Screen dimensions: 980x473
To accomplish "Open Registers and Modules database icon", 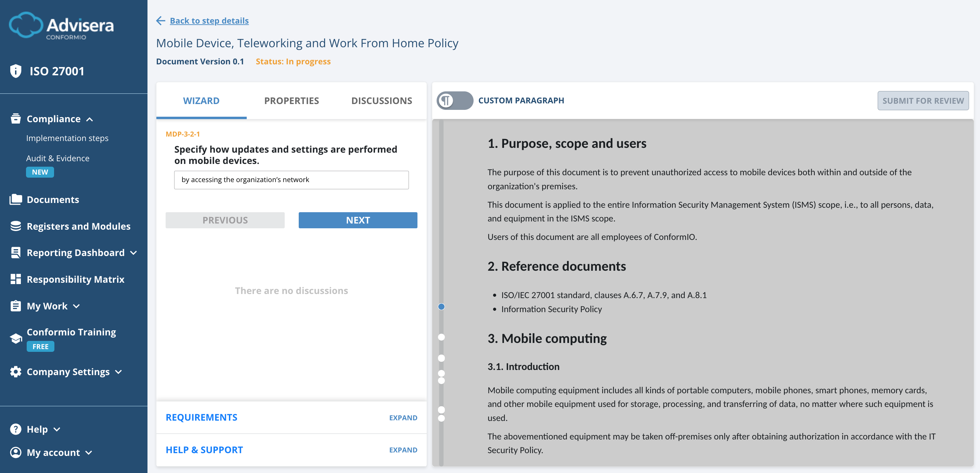I will coord(16,226).
